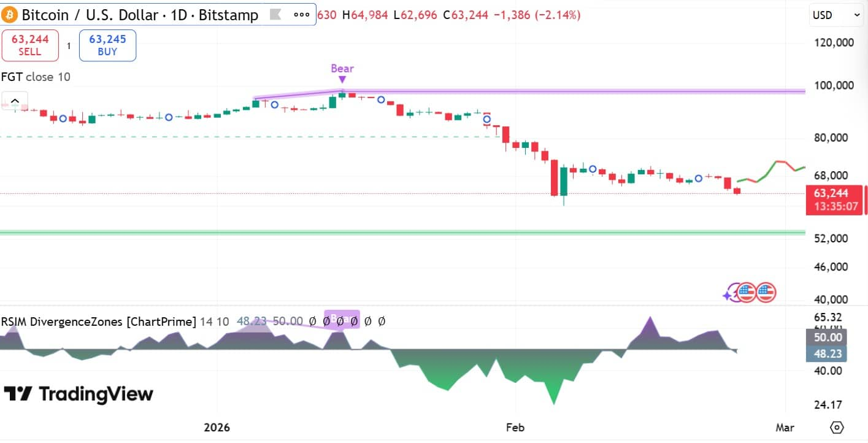This screenshot has width=868, height=443.
Task: Click the 63,244 SELL button
Action: click(30, 45)
